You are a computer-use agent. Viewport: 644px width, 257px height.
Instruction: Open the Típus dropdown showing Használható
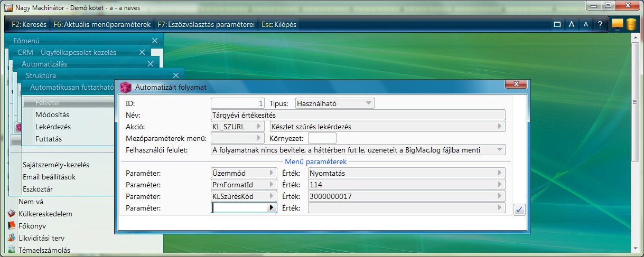coord(334,103)
